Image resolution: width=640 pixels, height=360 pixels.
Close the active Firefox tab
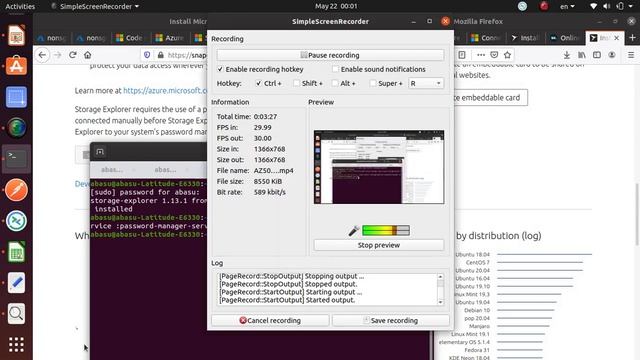pos(617,38)
